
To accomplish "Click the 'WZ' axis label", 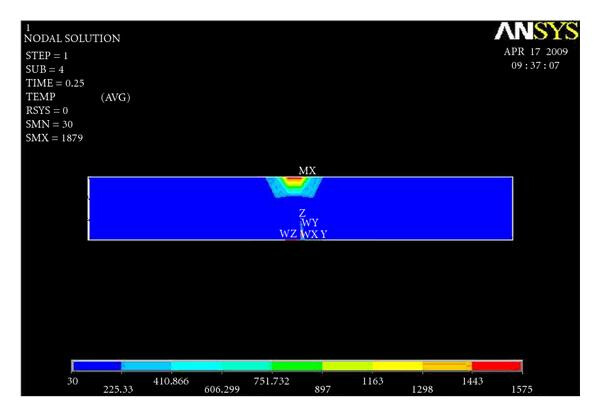I will click(x=288, y=233).
